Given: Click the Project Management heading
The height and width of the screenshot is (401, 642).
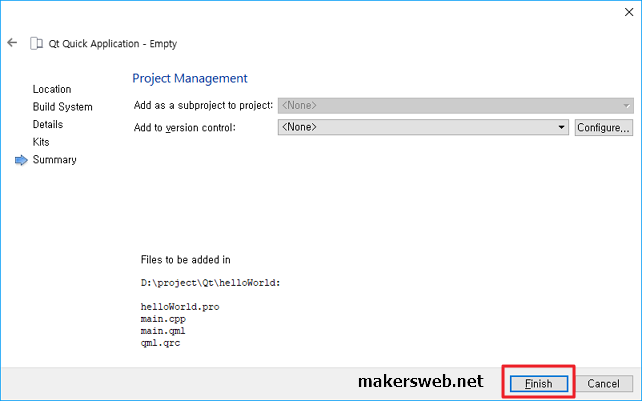Looking at the screenshot, I should (x=190, y=78).
